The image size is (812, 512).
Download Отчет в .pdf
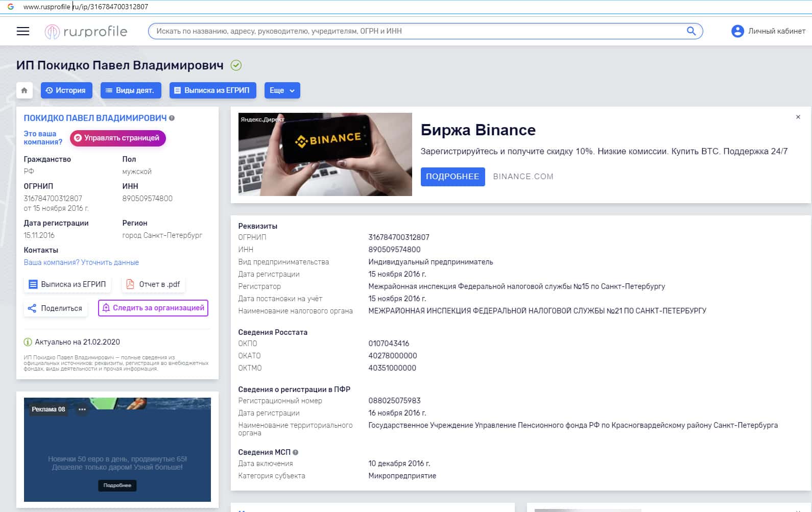154,284
